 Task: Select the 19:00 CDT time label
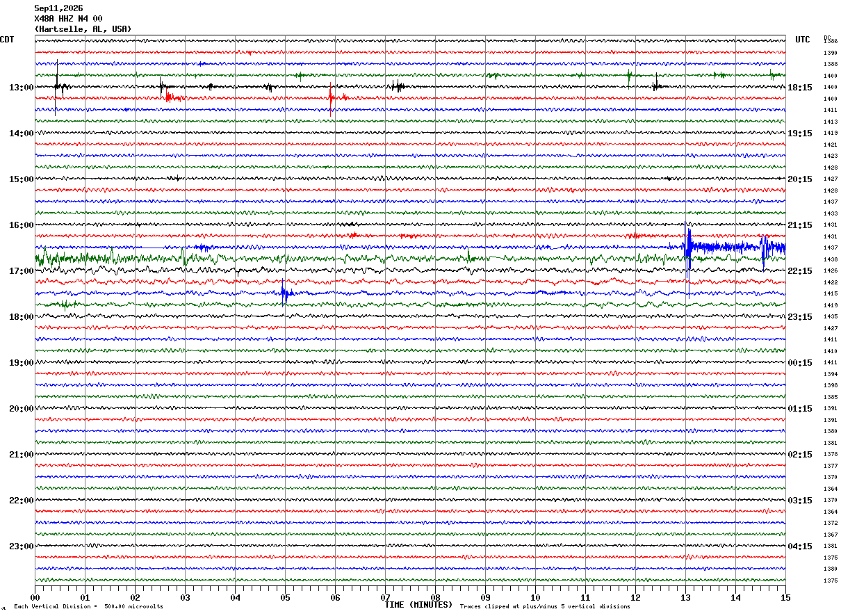22,363
